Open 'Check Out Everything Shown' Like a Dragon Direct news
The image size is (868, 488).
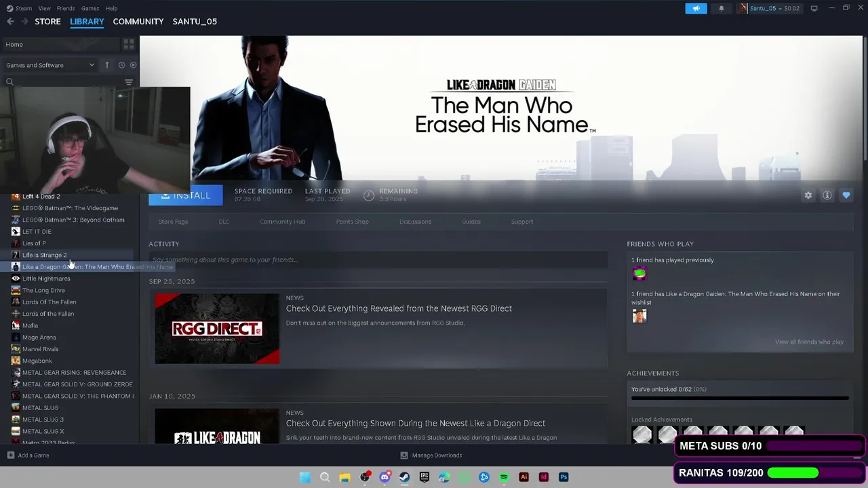(416, 424)
